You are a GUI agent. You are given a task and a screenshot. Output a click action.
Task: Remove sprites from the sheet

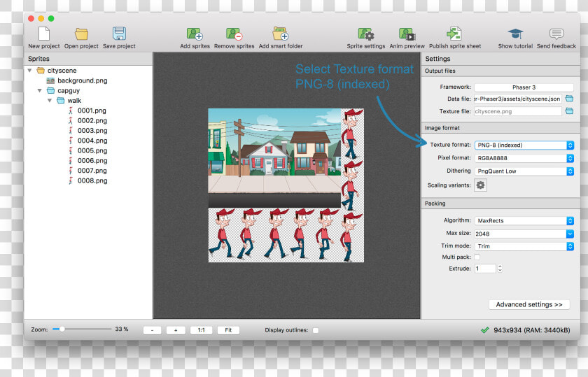pos(234,38)
